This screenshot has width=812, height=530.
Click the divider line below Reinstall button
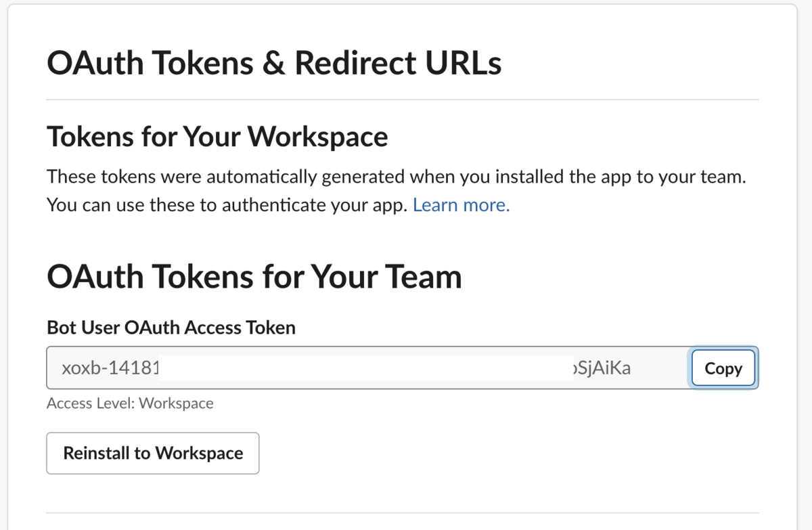click(403, 512)
